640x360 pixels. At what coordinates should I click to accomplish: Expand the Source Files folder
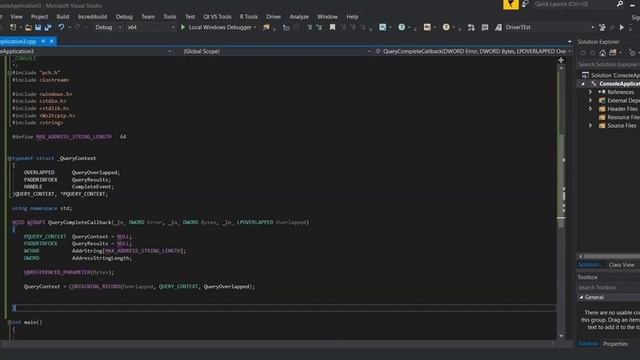pos(590,126)
